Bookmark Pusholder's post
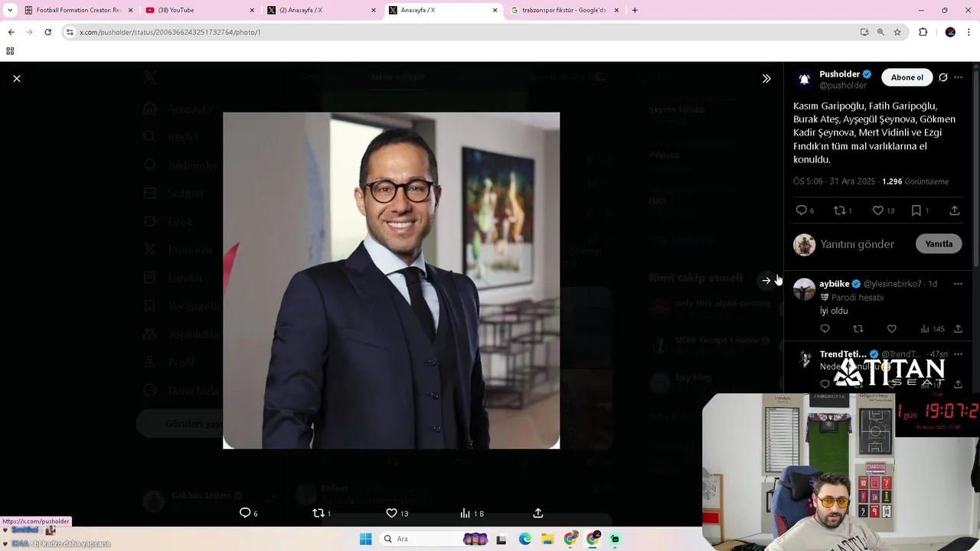The height and width of the screenshot is (551, 980). click(916, 210)
